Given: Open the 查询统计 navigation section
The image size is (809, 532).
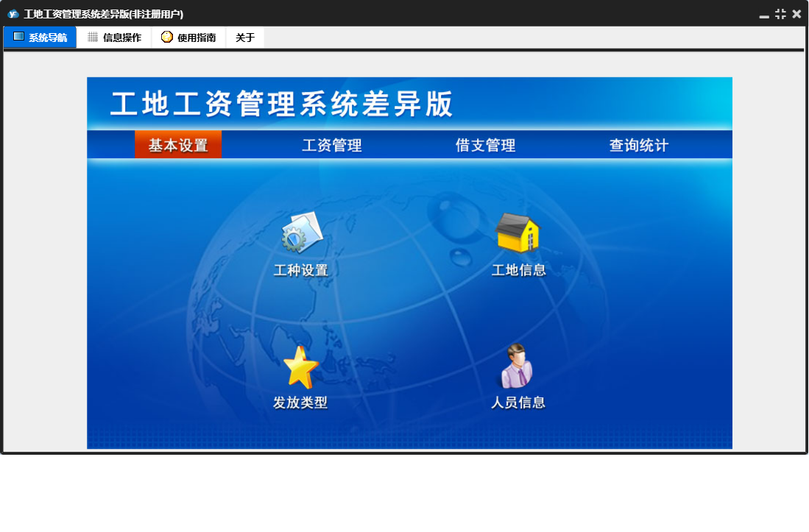Looking at the screenshot, I should 638,145.
